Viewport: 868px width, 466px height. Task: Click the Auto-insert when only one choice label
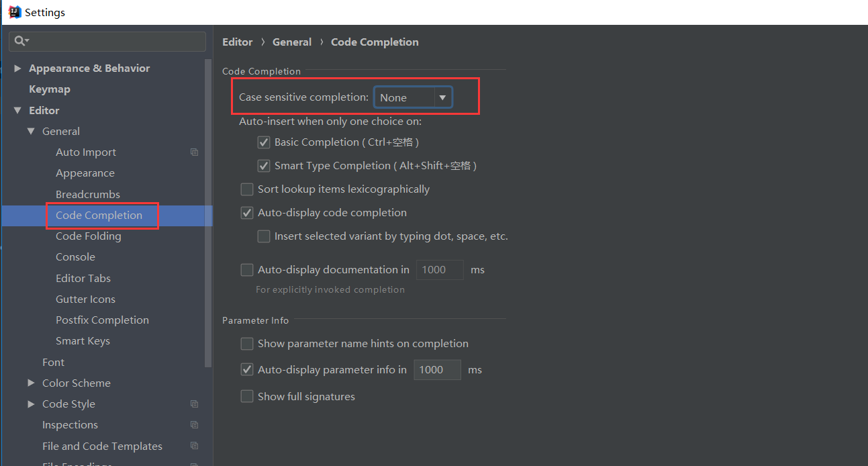coord(330,122)
